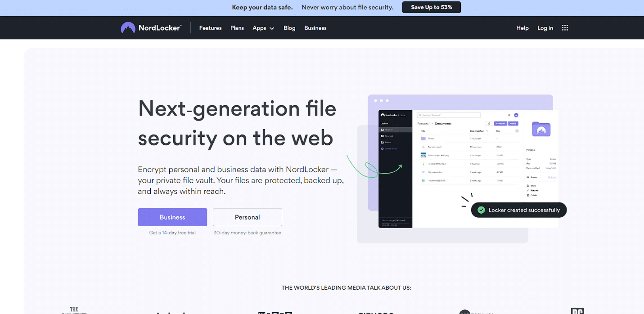Open the Blog navigation link
The width and height of the screenshot is (644, 314).
point(289,28)
